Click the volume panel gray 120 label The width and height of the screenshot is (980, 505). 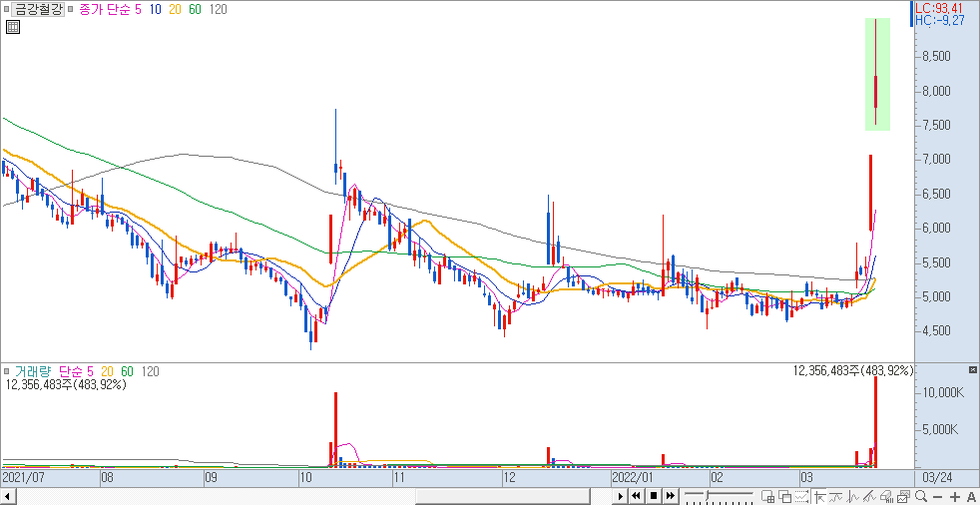pos(150,371)
